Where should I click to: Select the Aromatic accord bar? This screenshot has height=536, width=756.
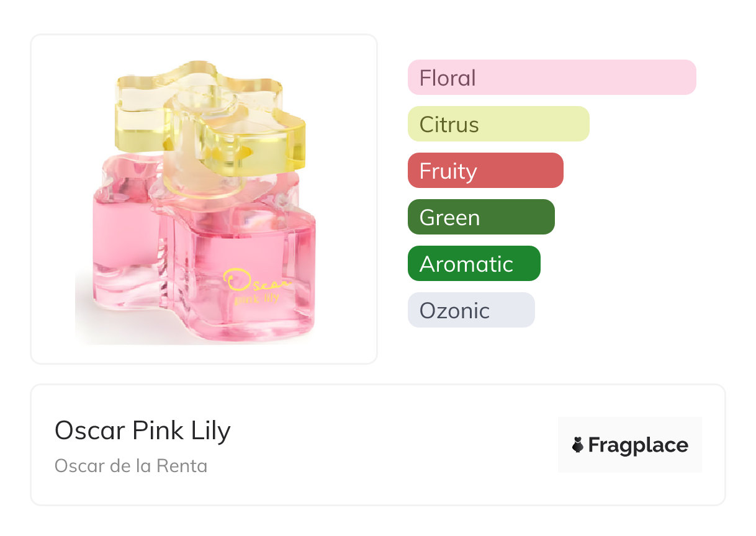pyautogui.click(x=474, y=264)
